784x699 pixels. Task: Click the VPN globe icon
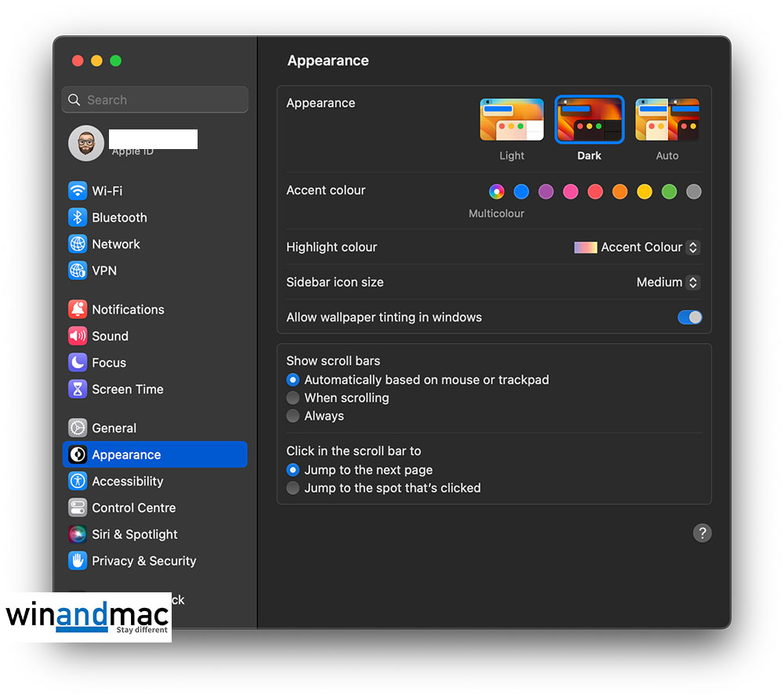pos(78,271)
